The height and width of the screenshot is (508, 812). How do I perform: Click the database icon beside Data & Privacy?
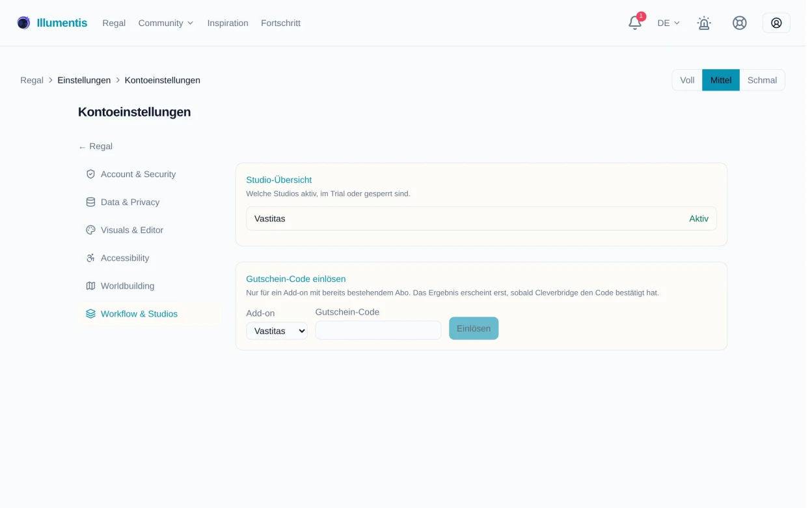coord(90,203)
